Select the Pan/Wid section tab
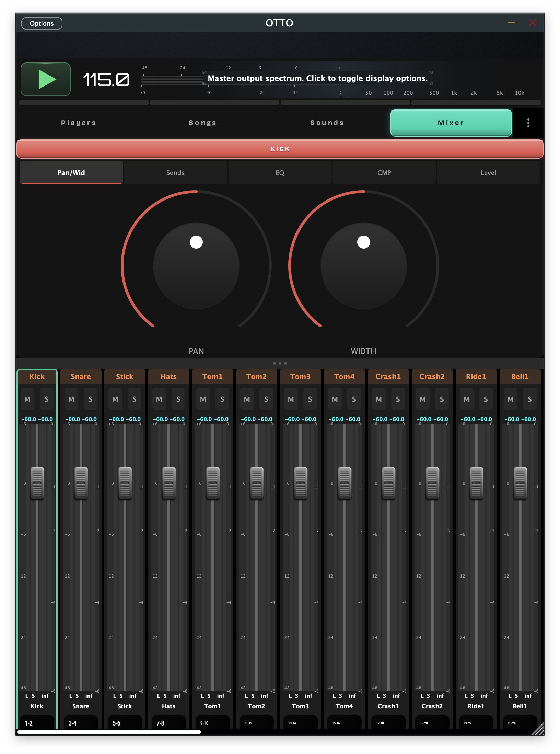Image resolution: width=560 pixels, height=754 pixels. coord(71,173)
